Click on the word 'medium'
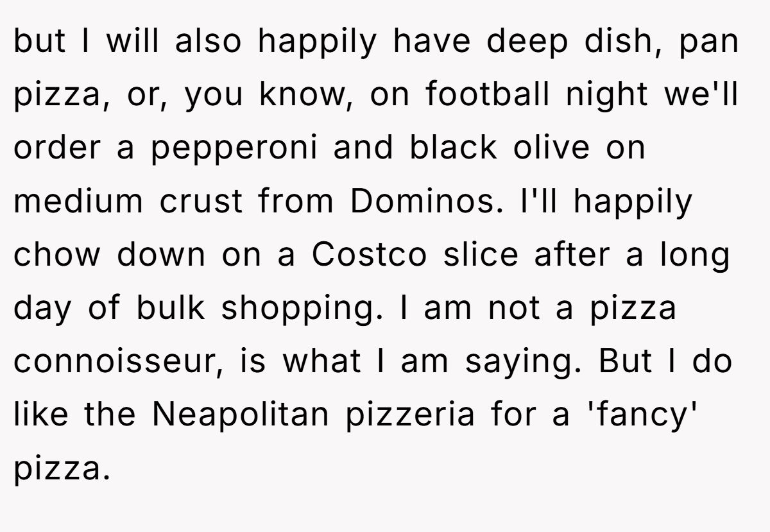 [78, 202]
